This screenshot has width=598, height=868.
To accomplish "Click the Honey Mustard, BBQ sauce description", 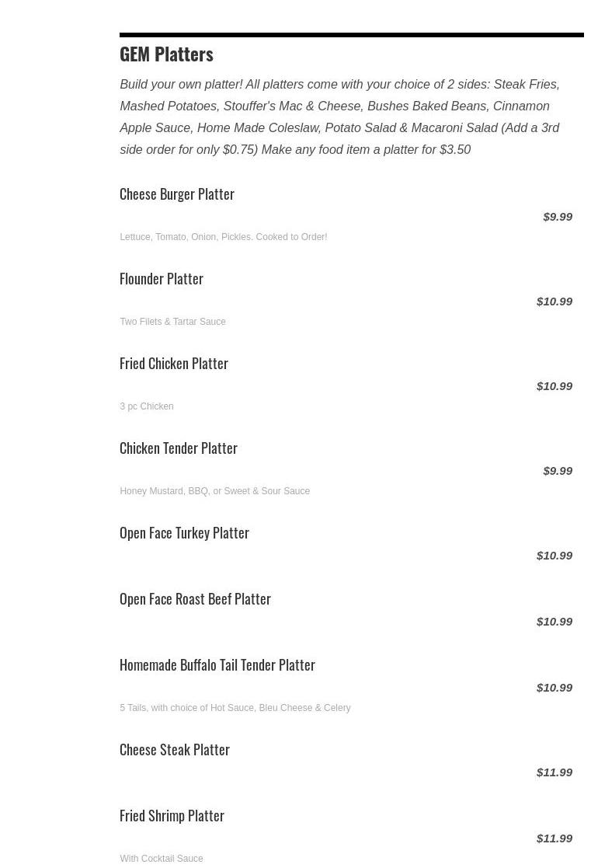I will click(x=214, y=491).
